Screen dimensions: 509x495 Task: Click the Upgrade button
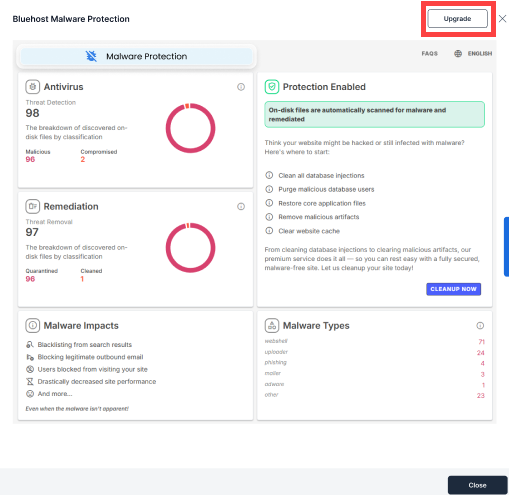tap(457, 19)
